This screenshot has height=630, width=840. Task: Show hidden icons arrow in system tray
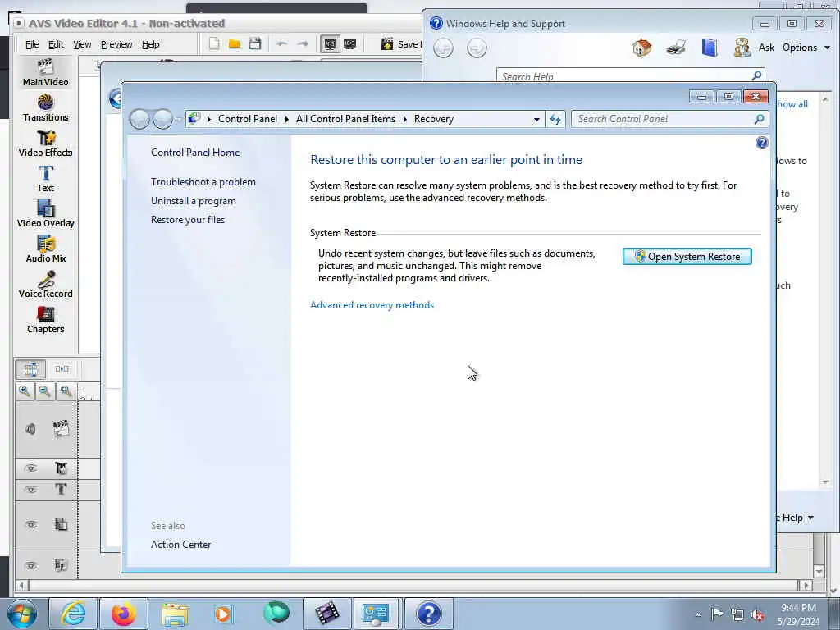697,614
